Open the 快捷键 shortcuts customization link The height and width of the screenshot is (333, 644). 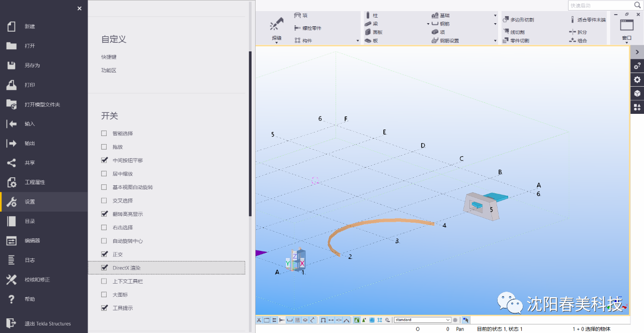(109, 57)
